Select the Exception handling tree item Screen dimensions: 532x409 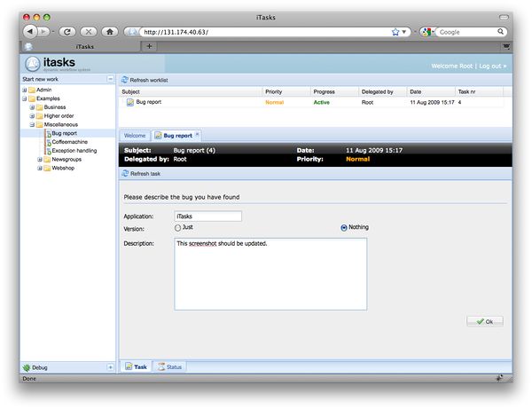point(74,150)
